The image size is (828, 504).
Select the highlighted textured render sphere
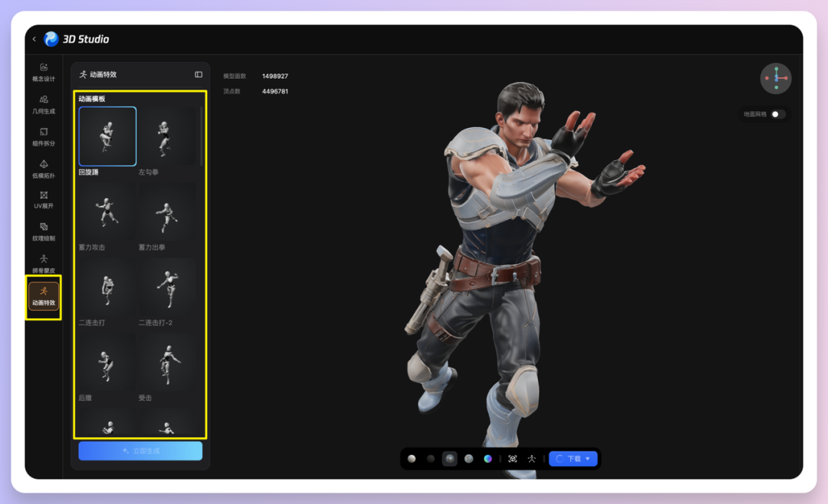point(449,459)
